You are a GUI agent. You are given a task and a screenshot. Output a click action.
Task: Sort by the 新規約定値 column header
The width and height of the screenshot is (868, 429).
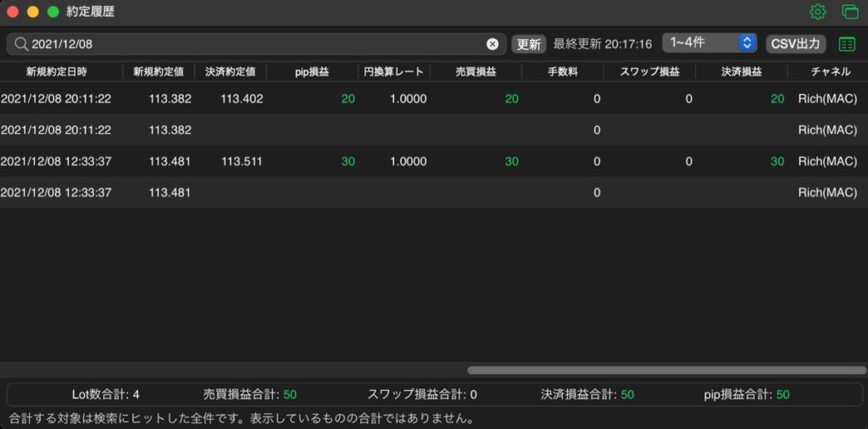159,71
